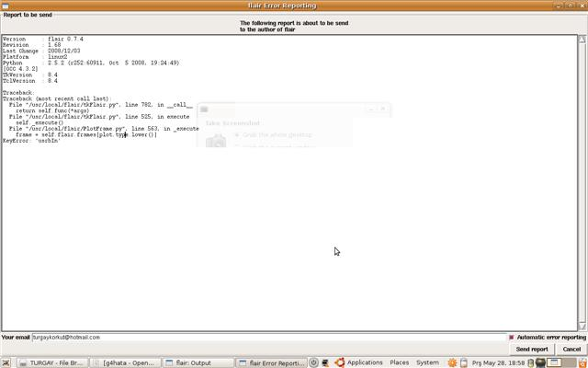Click the clock showing May 28, 18:58
Image resolution: width=588 pixels, height=368 pixels.
click(x=498, y=362)
